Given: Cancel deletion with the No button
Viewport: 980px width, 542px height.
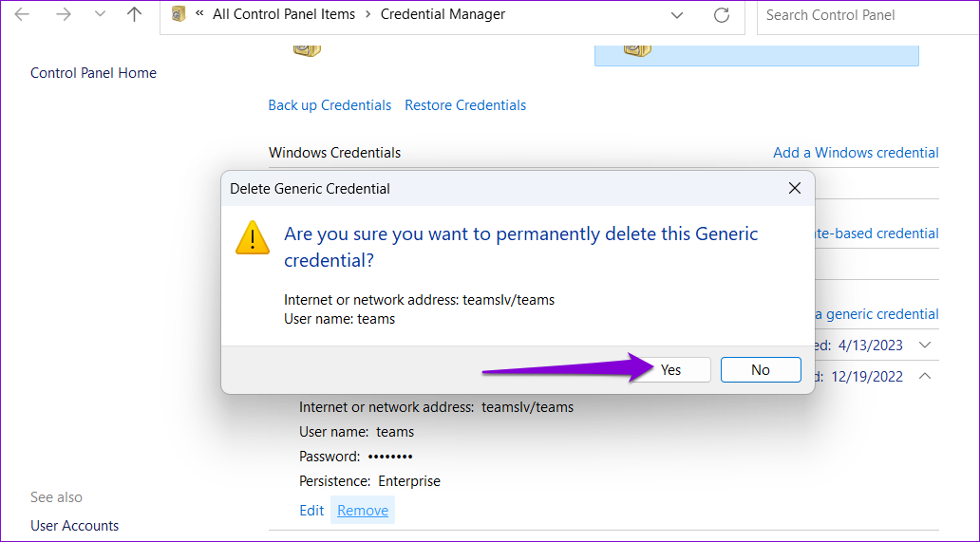Looking at the screenshot, I should coord(761,369).
